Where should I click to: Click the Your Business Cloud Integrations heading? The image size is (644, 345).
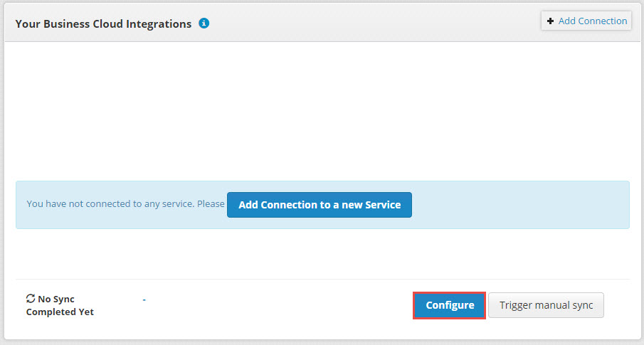tap(103, 23)
